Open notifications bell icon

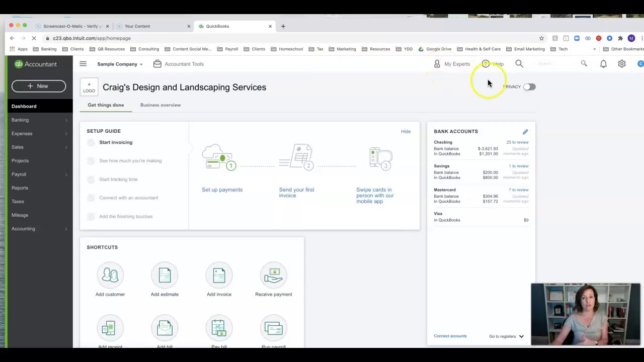tap(603, 64)
